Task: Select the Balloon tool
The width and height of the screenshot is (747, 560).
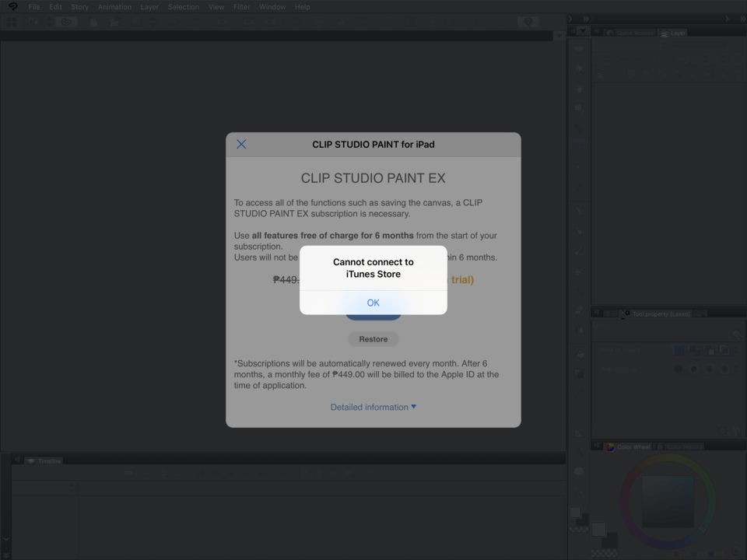Action: coord(579,471)
